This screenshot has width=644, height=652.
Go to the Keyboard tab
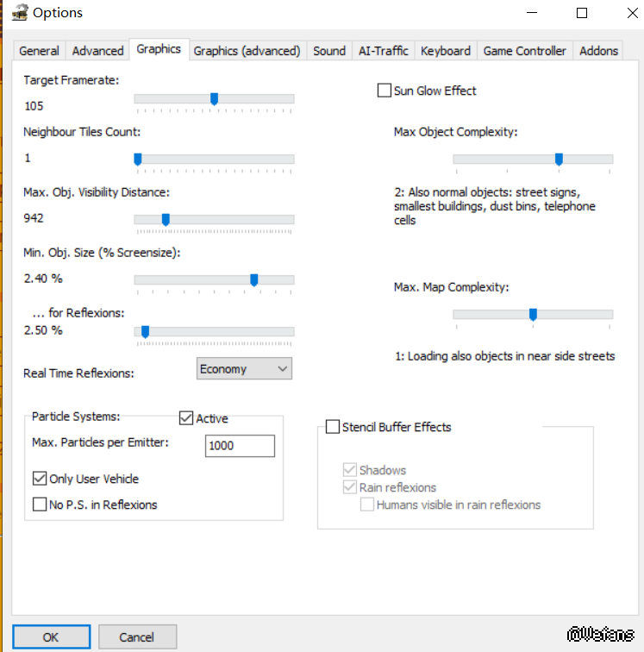click(x=446, y=51)
